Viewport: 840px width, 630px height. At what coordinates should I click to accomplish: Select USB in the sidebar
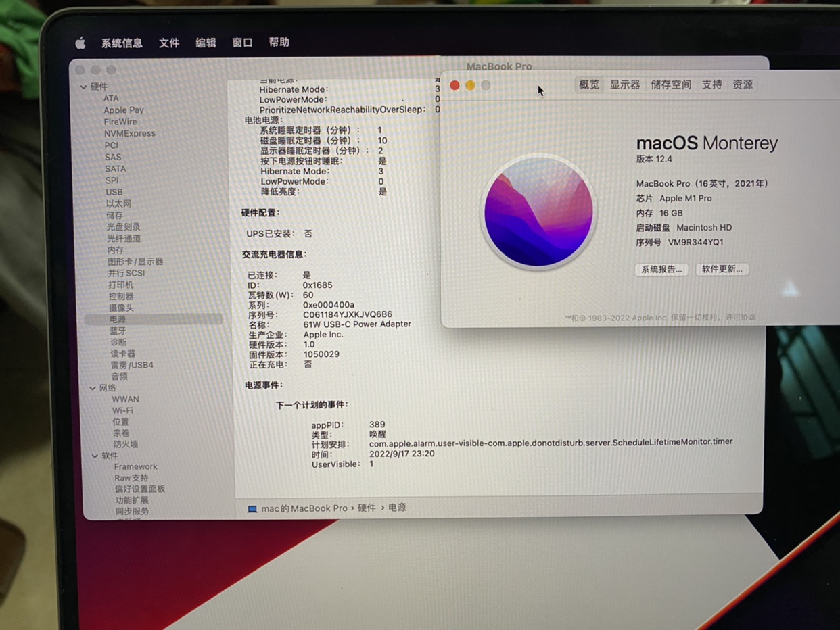[x=114, y=192]
